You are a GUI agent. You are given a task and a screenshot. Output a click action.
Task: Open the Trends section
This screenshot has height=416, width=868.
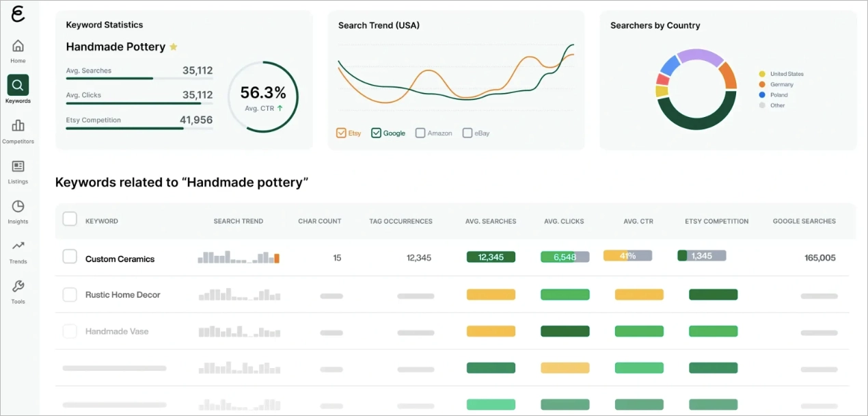(x=18, y=248)
